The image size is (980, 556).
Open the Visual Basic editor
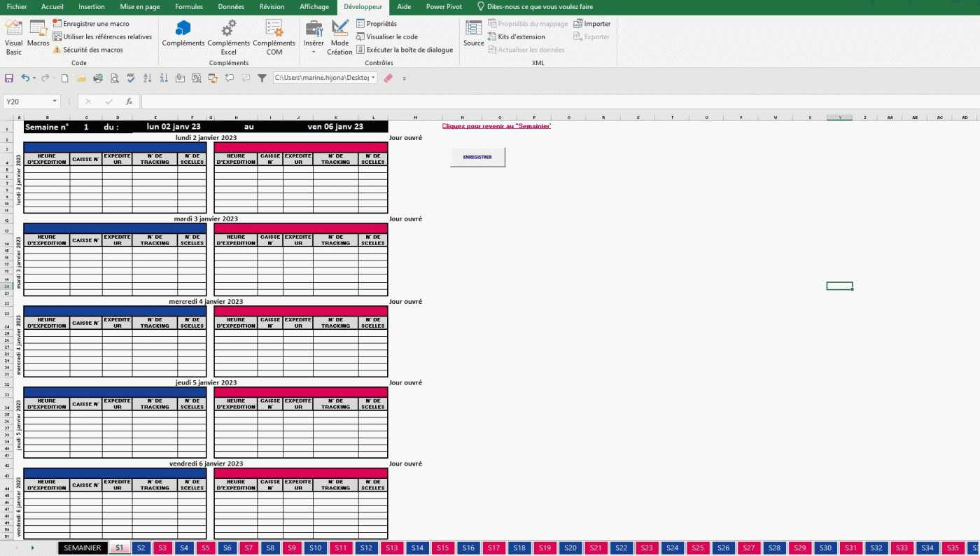[14, 37]
